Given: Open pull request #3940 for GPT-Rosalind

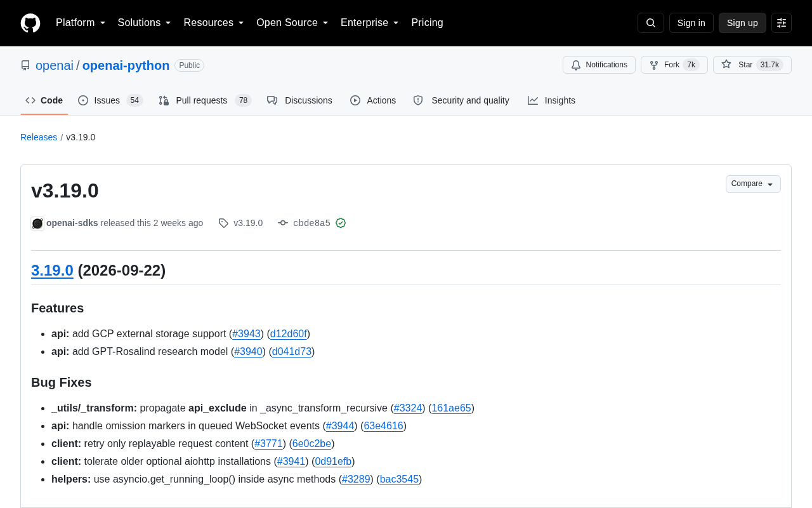Looking at the screenshot, I should click(x=248, y=352).
